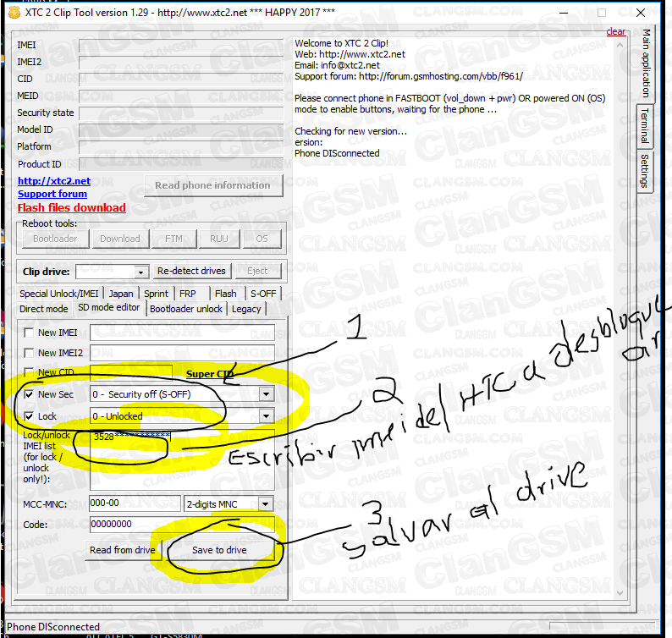Enable the New IMEI checkbox

point(29,333)
